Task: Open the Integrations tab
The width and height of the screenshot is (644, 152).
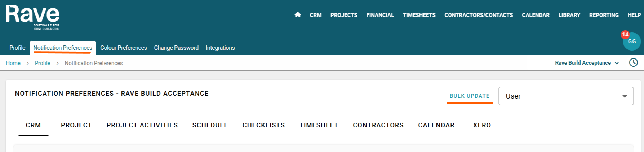Action: [x=220, y=48]
